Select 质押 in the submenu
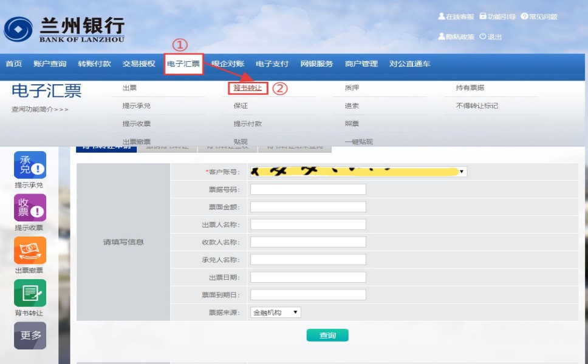588x364 pixels. click(352, 88)
